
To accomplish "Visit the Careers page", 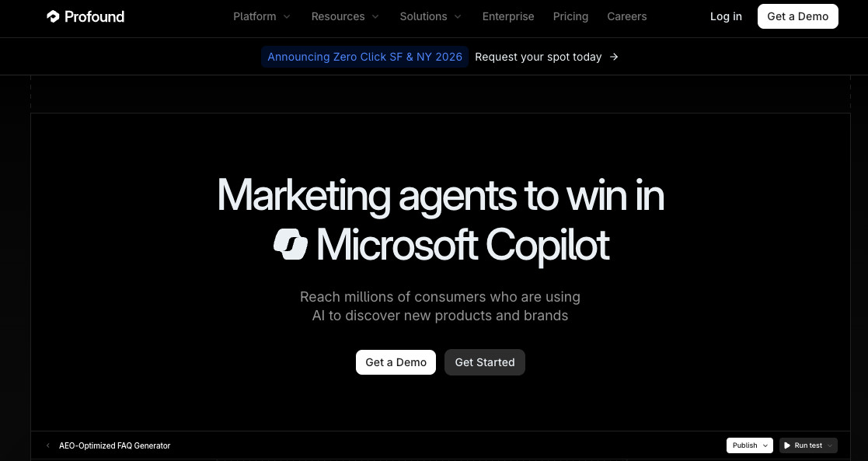I will (x=627, y=16).
